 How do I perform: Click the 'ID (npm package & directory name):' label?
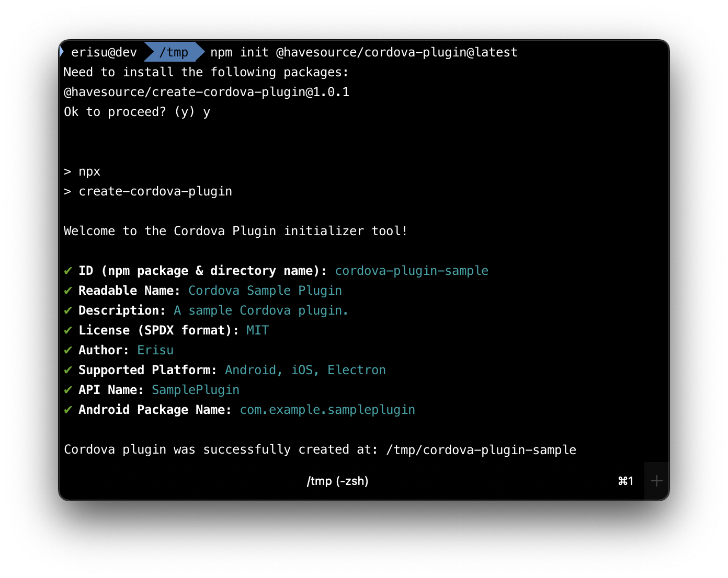click(x=202, y=271)
